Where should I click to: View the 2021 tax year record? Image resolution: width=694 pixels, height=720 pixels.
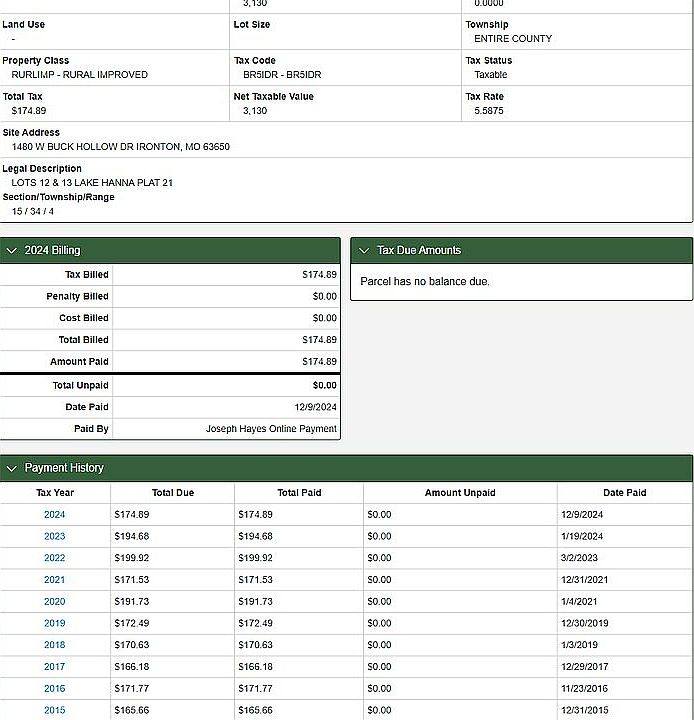point(54,580)
